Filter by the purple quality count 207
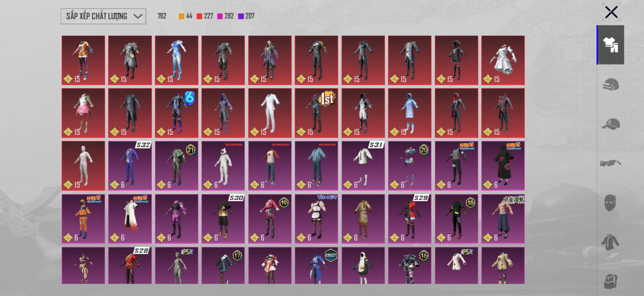Screen dimensions: 644x296 (246, 16)
